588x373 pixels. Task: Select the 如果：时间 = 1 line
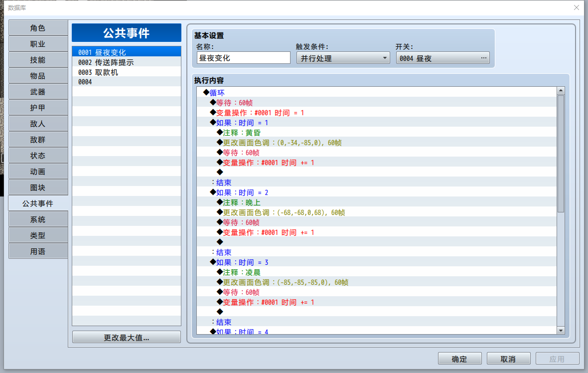pos(377,122)
